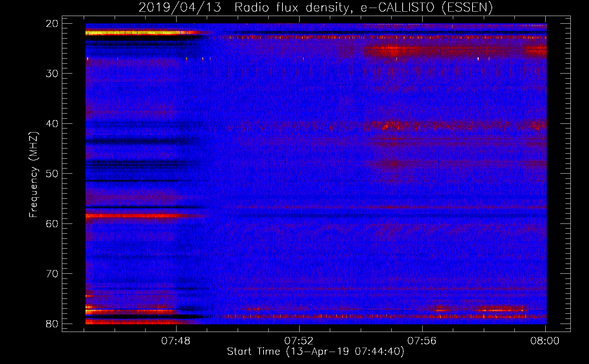Click the 30 frequency tick label
The image size is (589, 364).
pyautogui.click(x=52, y=74)
